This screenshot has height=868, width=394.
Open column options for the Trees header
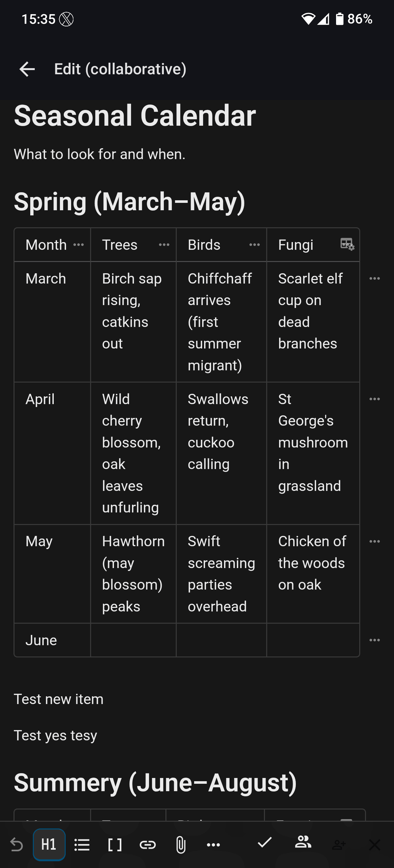[164, 245]
